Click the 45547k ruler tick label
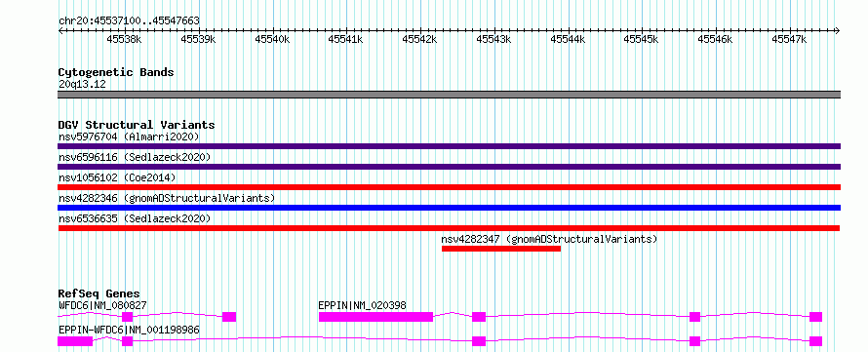The width and height of the screenshot is (868, 352). click(x=790, y=39)
